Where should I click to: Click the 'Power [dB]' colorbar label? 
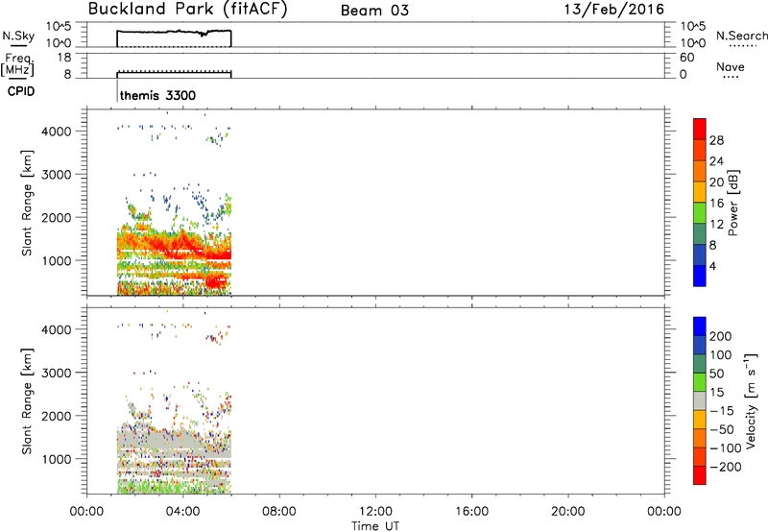(733, 203)
